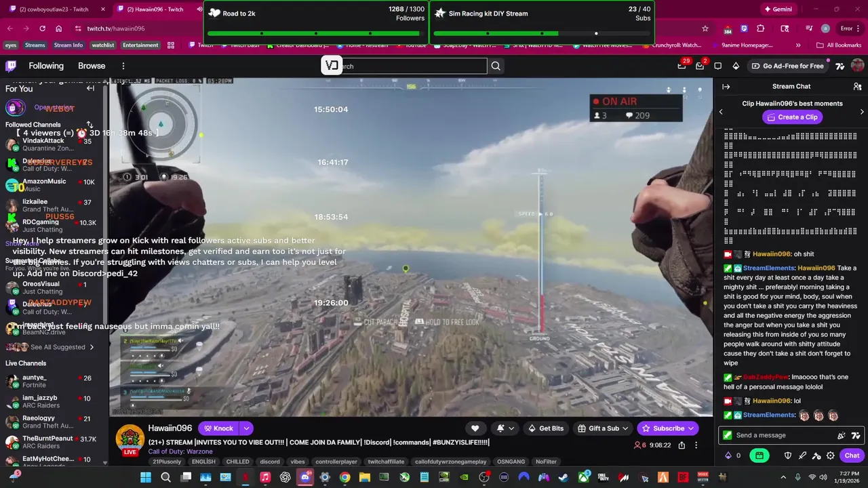Open the Streams bookmark folder
868x488 pixels.
35,45
